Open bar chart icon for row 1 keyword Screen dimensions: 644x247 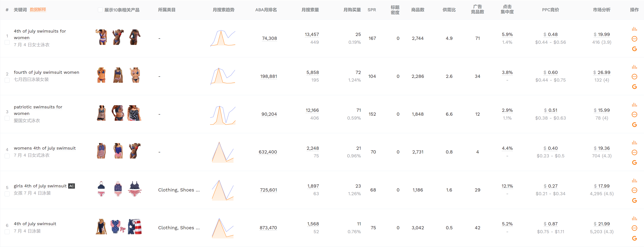click(634, 29)
